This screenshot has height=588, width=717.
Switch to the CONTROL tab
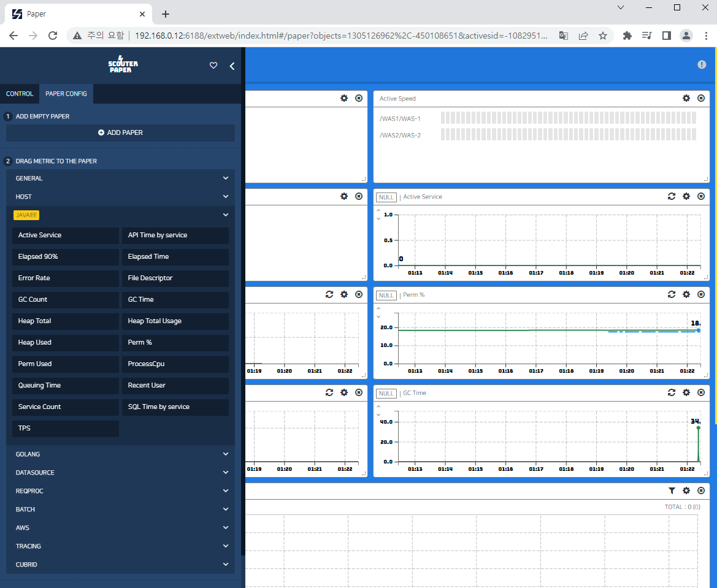20,94
